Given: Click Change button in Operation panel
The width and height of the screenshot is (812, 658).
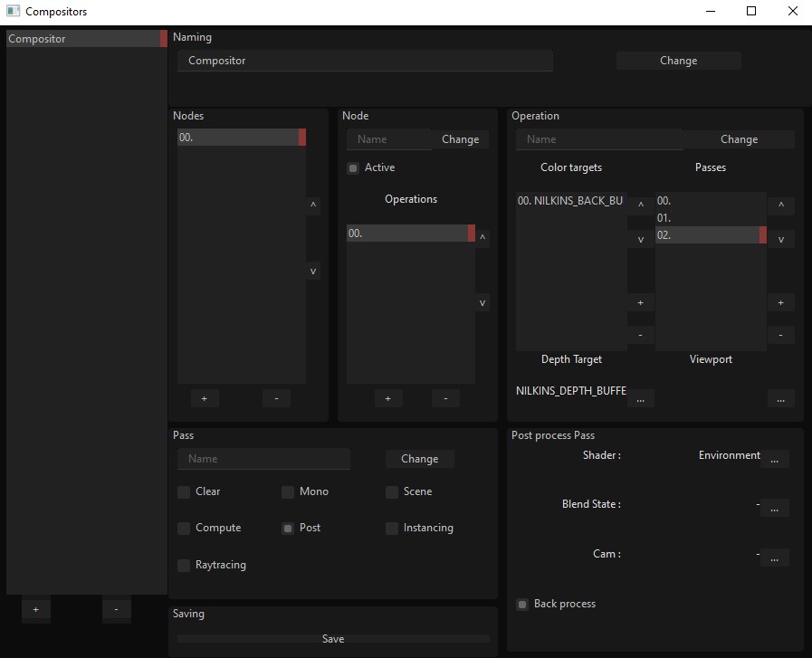Looking at the screenshot, I should pos(739,139).
